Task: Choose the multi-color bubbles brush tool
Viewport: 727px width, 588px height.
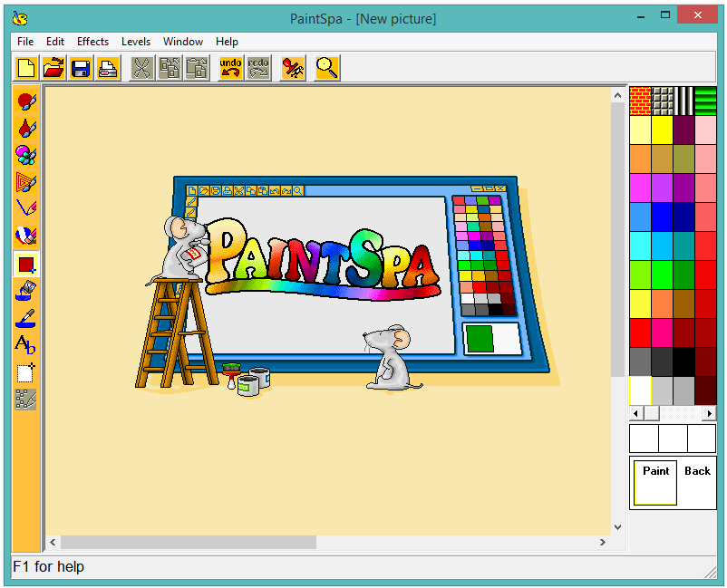Action: click(26, 155)
